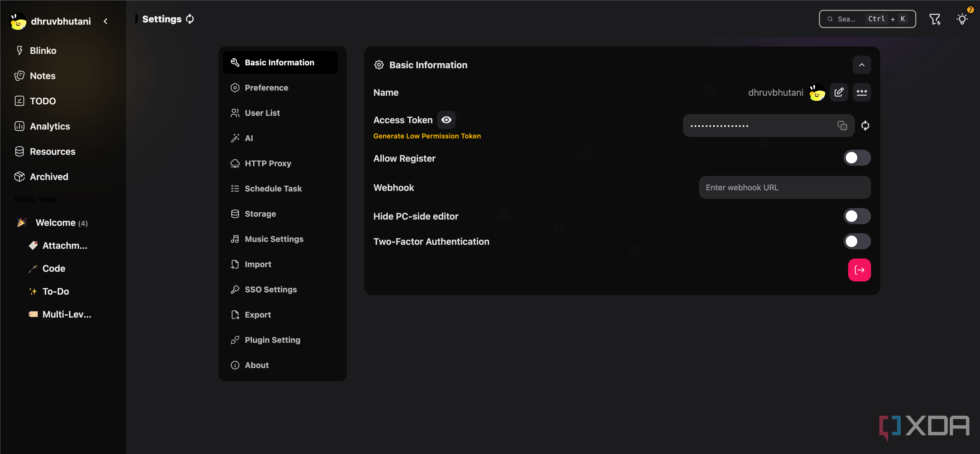Collapse the left sidebar chevron
This screenshot has width=980, height=454.
[x=106, y=21]
